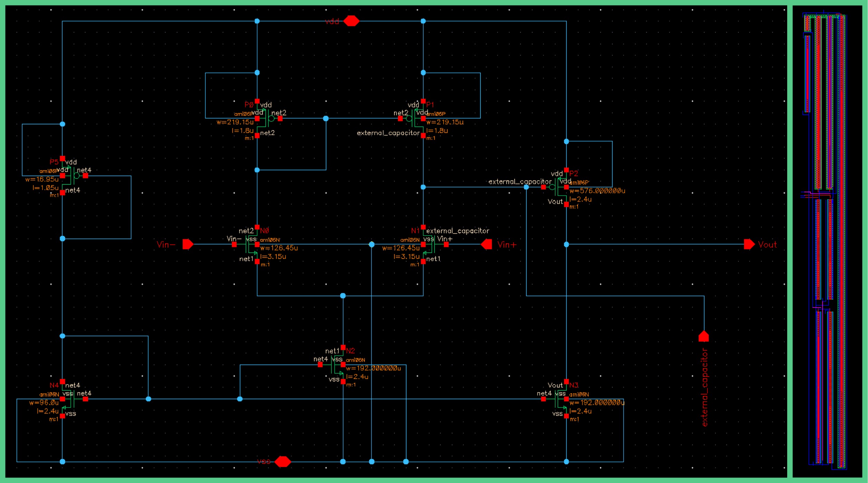868x483 pixels.
Task: Click the N0 instance name label
Action: (x=264, y=230)
